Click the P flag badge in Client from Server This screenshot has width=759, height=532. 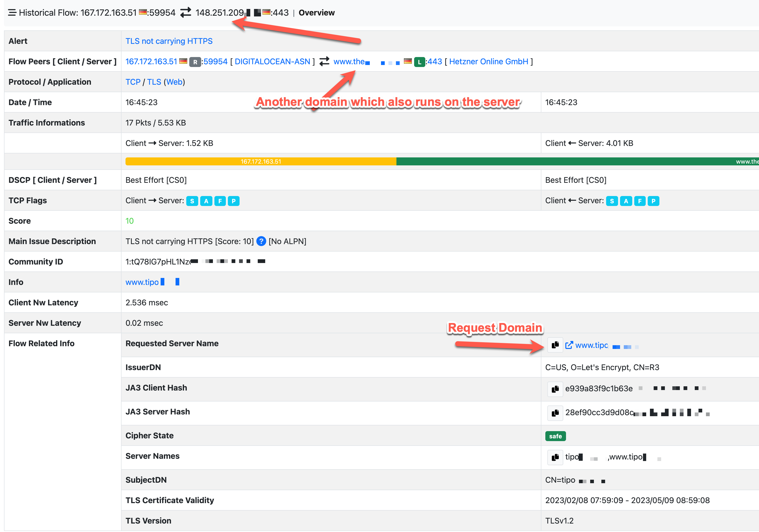[x=653, y=201]
